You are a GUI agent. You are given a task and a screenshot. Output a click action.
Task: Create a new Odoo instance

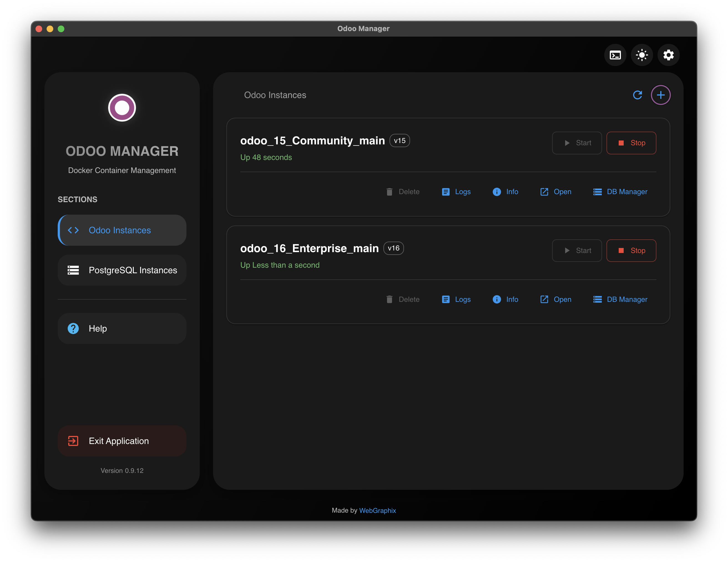(x=661, y=95)
